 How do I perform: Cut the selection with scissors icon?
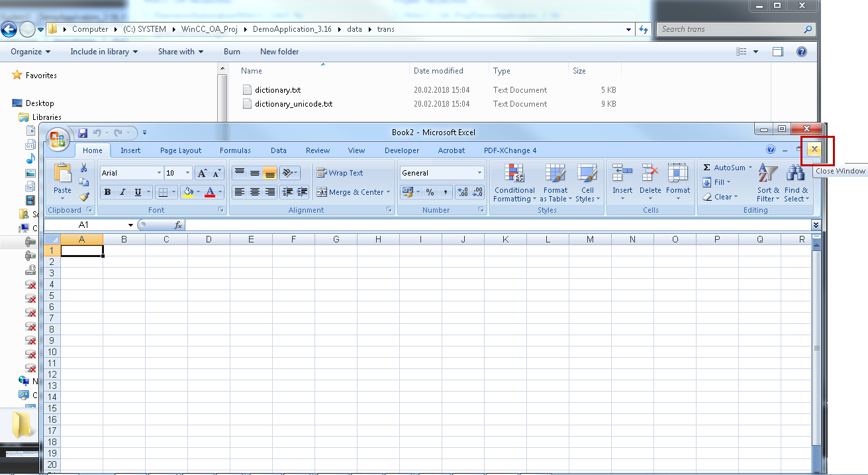point(84,168)
